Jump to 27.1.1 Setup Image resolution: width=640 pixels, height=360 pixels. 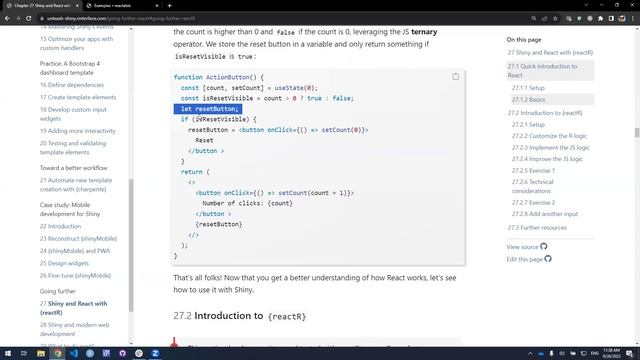pos(528,88)
